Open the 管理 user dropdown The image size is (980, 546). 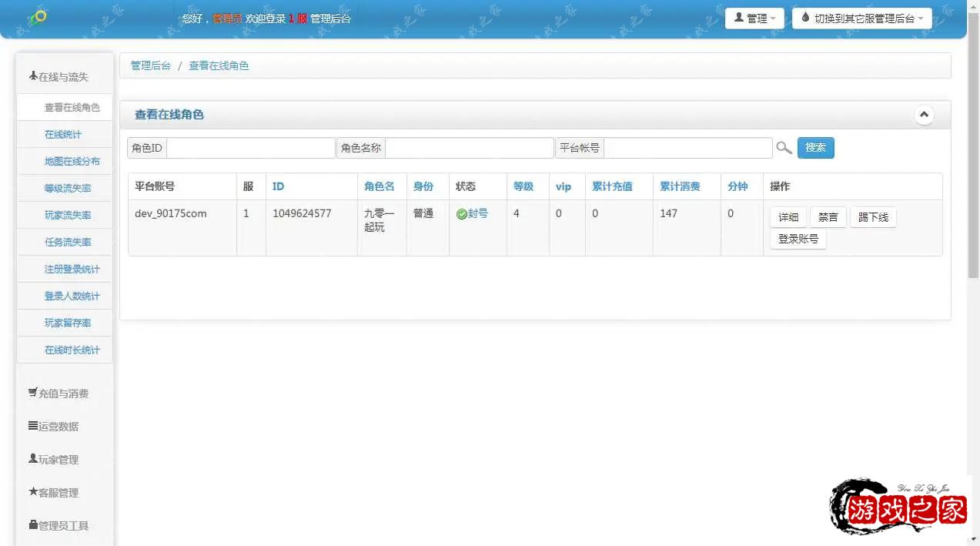click(754, 18)
